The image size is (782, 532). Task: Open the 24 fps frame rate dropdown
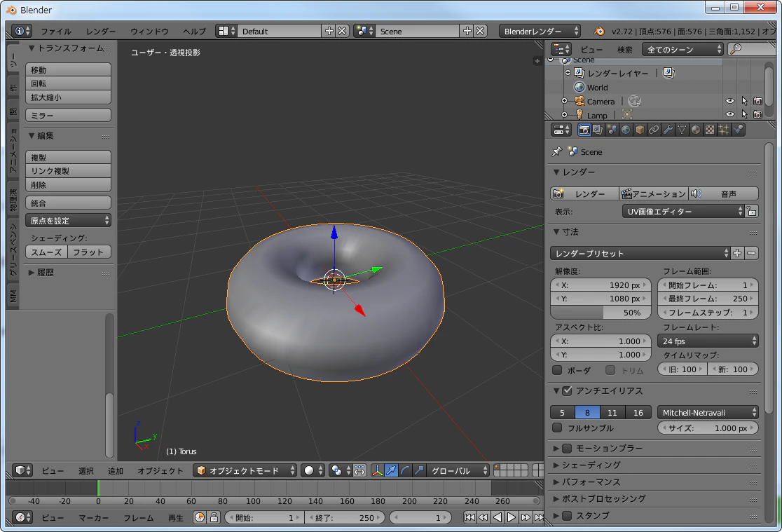(x=708, y=341)
